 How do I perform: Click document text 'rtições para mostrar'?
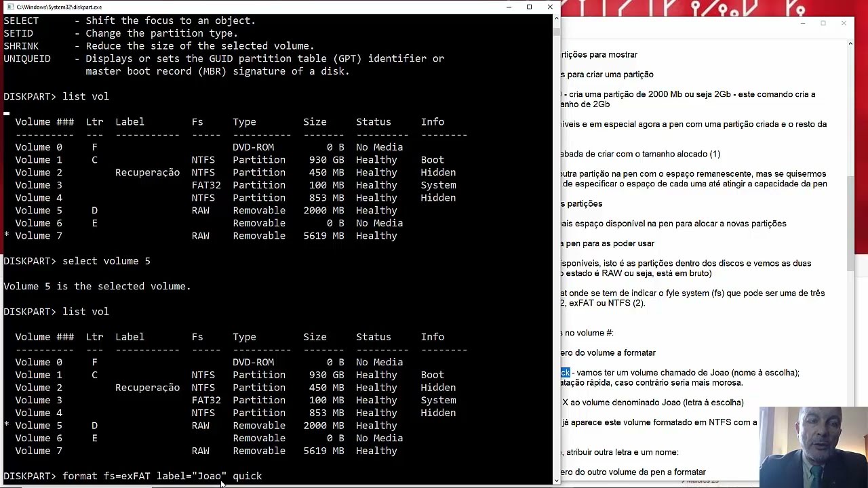point(599,55)
